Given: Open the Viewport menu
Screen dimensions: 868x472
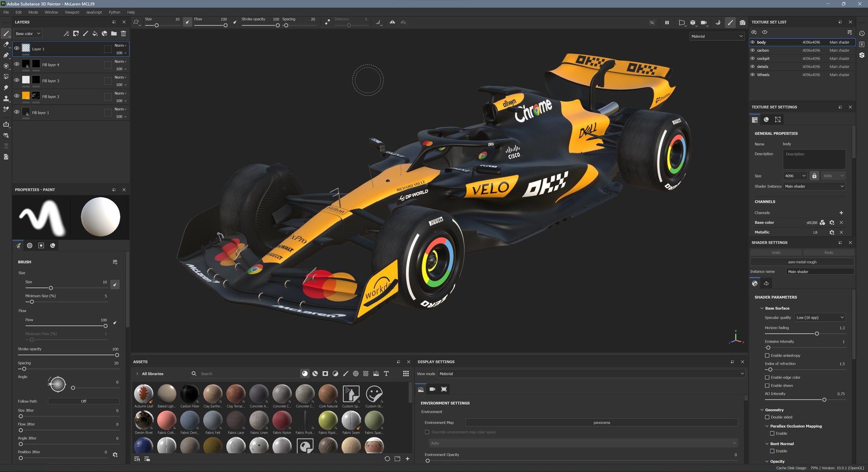Looking at the screenshot, I should pyautogui.click(x=72, y=12).
